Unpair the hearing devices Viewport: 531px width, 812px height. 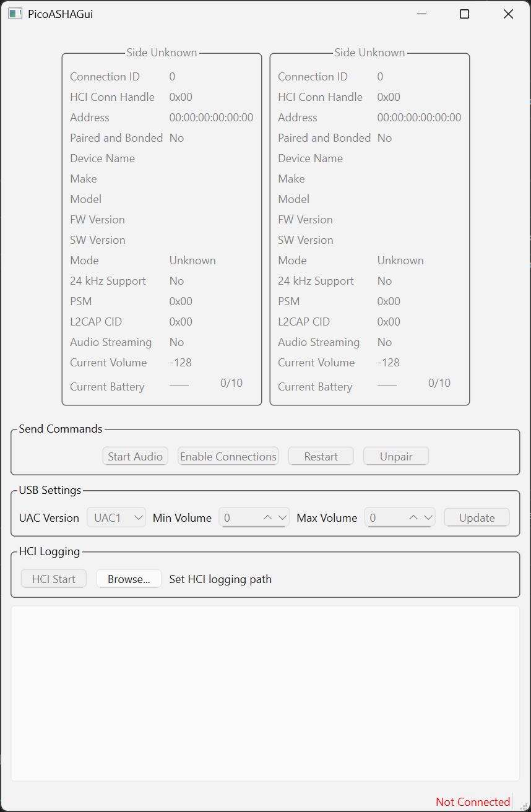coord(395,456)
